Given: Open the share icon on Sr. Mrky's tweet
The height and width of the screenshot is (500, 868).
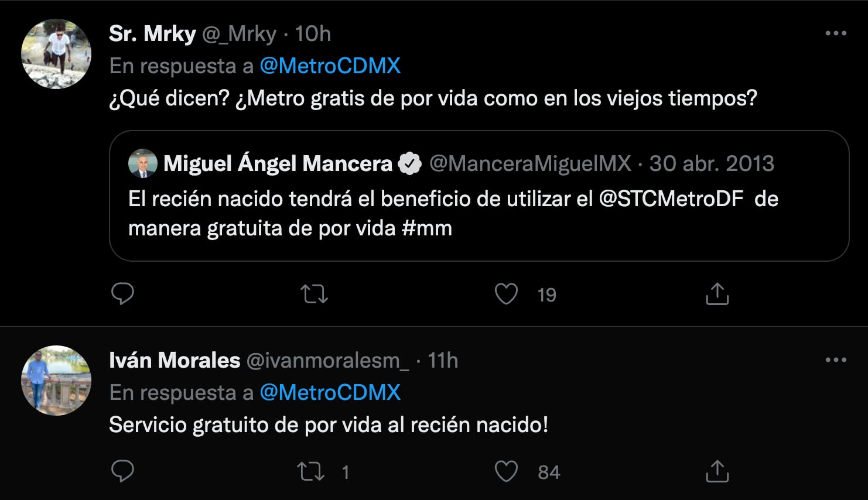Looking at the screenshot, I should point(716,294).
